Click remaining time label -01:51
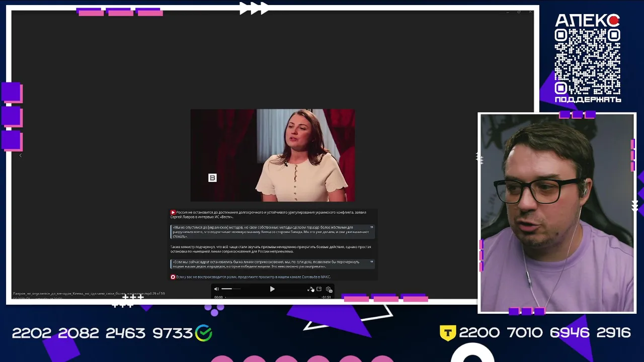Screen dimensions: 644x362 coord(327,297)
